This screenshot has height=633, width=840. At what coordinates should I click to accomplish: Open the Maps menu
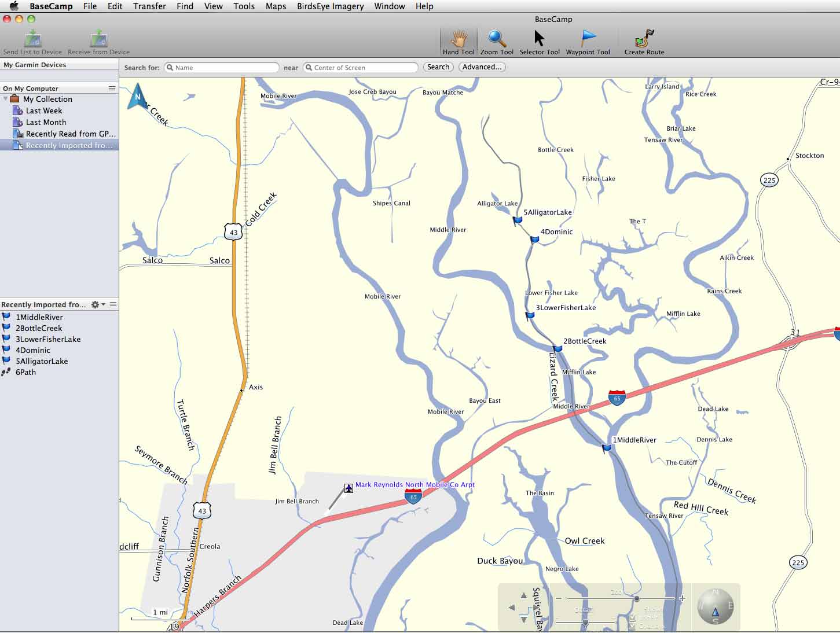pyautogui.click(x=276, y=6)
